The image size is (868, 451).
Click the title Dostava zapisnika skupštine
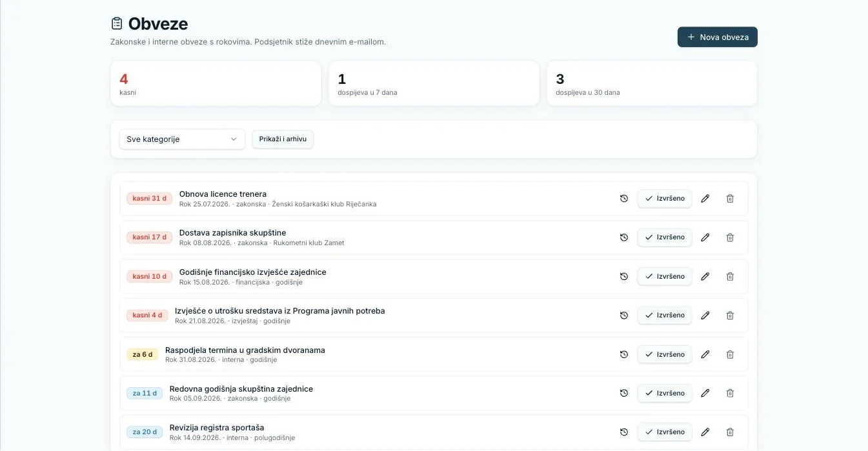point(232,233)
